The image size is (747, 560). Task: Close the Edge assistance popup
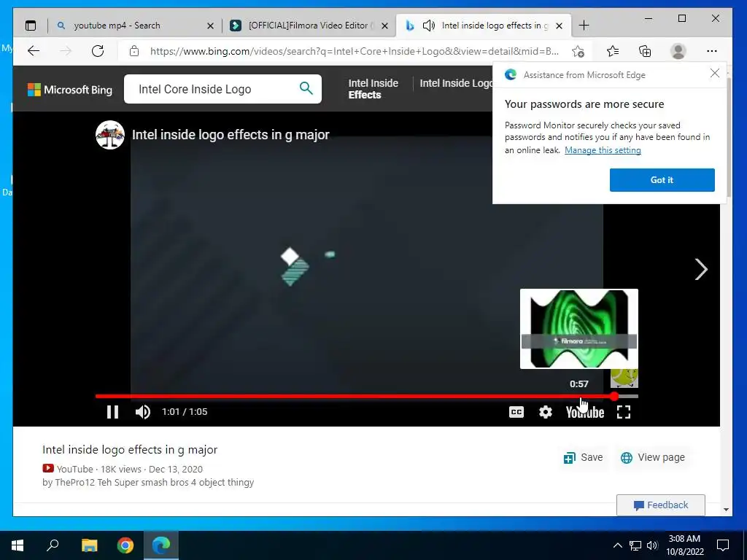(x=715, y=74)
